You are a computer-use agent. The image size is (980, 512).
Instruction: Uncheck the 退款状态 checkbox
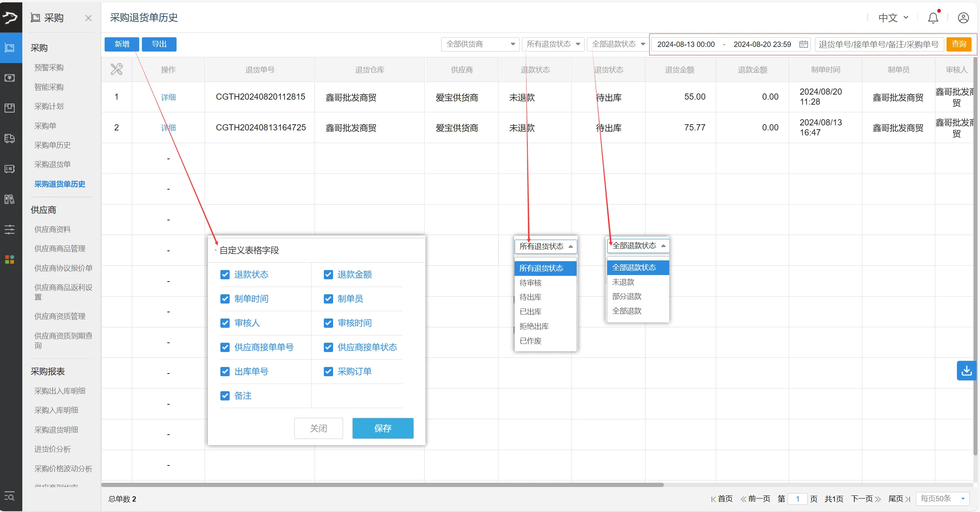tap(225, 275)
